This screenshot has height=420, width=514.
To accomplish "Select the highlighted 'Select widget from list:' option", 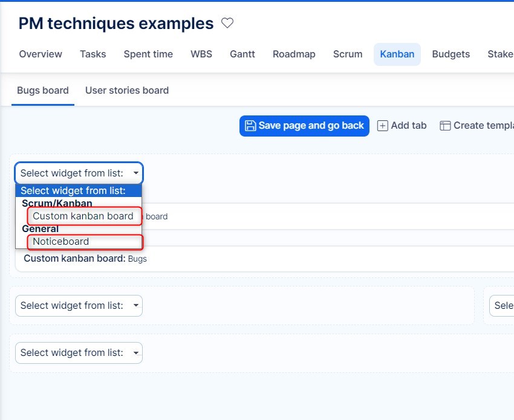I will pos(73,191).
